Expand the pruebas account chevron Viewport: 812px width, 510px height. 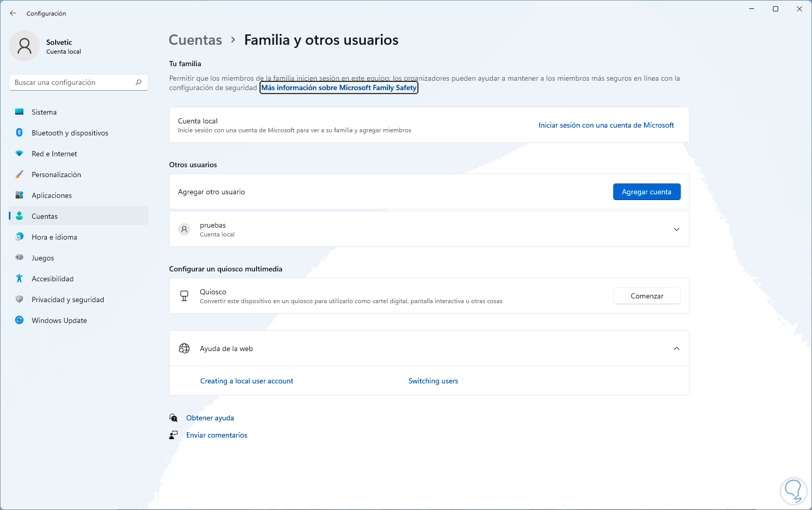(677, 229)
